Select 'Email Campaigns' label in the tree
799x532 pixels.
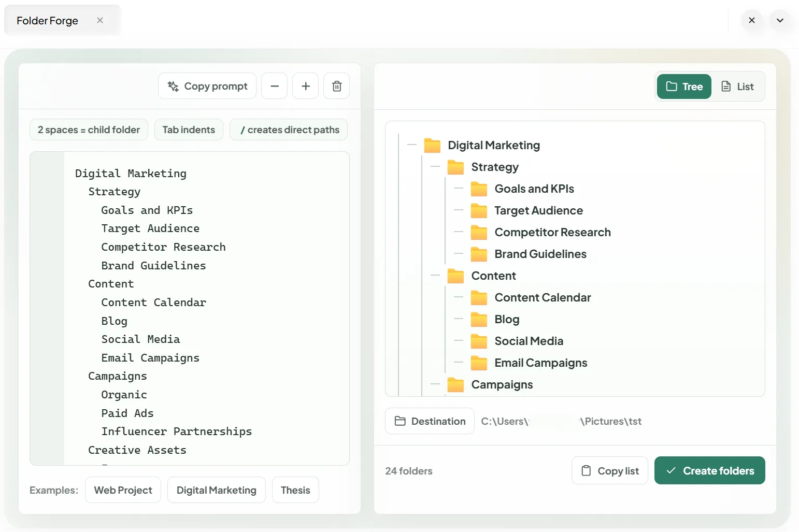(541, 363)
